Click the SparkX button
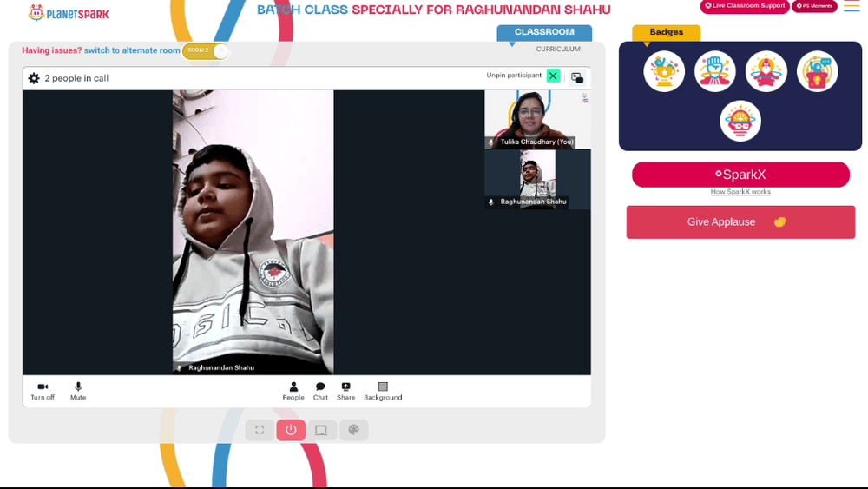This screenshot has width=868, height=489. pyautogui.click(x=740, y=175)
